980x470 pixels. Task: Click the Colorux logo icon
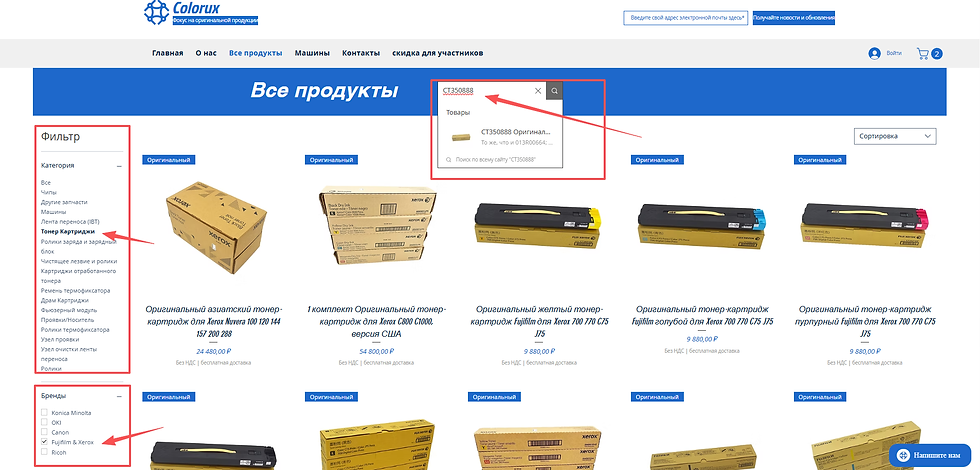pos(156,12)
